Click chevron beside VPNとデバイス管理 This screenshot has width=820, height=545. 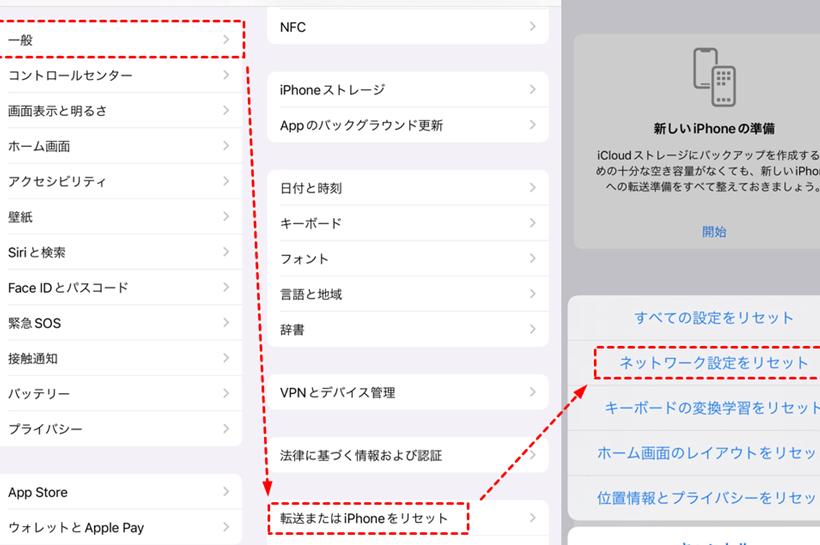[532, 393]
